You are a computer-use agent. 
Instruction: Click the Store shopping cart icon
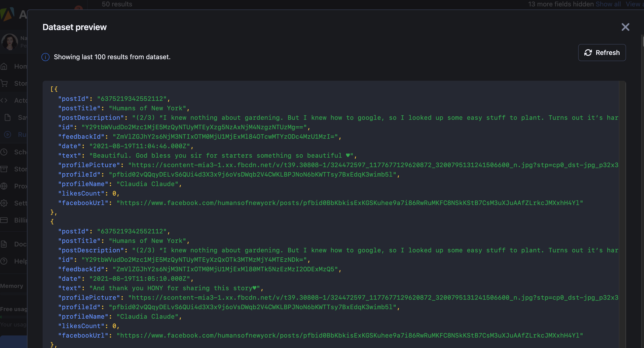pos(4,83)
